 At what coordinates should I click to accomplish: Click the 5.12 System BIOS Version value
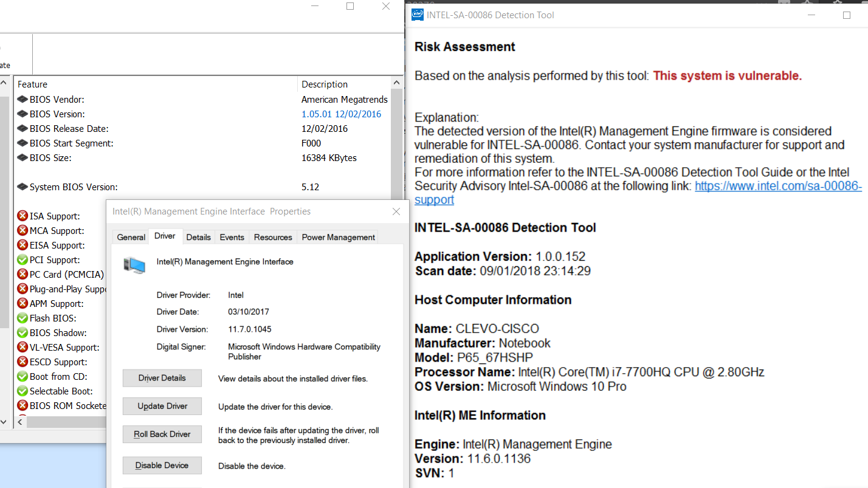[x=310, y=187]
